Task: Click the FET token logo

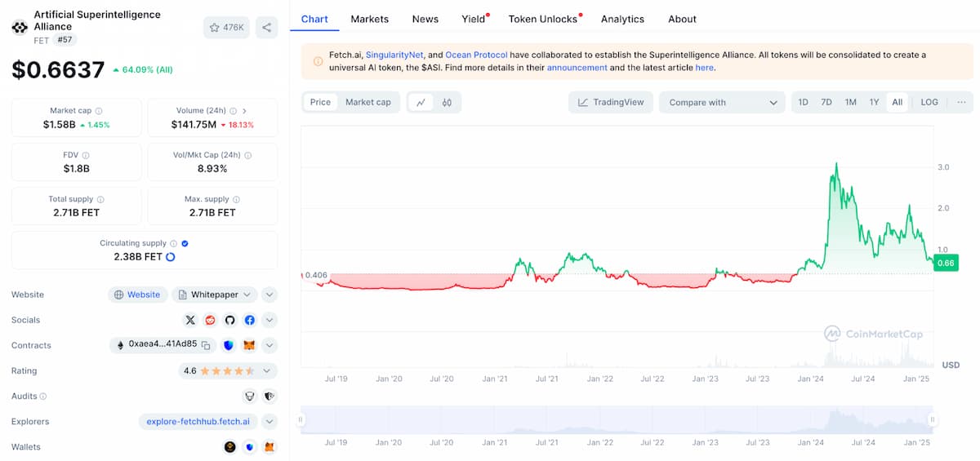Action: [20, 27]
